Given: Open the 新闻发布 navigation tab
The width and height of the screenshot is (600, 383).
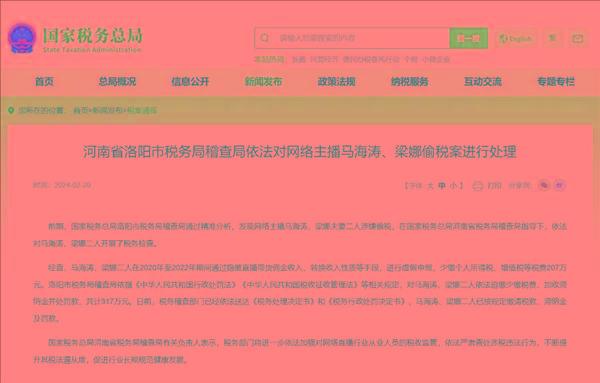Looking at the screenshot, I should pyautogui.click(x=263, y=81).
